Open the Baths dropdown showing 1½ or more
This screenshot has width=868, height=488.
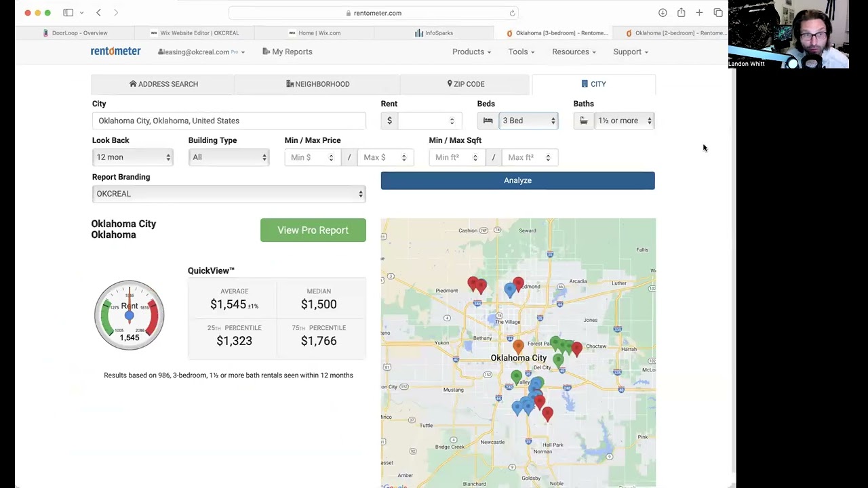(624, 121)
